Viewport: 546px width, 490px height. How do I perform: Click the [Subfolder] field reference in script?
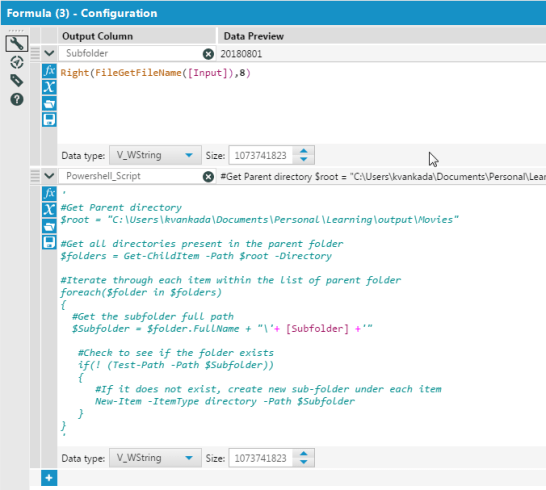[317, 329]
